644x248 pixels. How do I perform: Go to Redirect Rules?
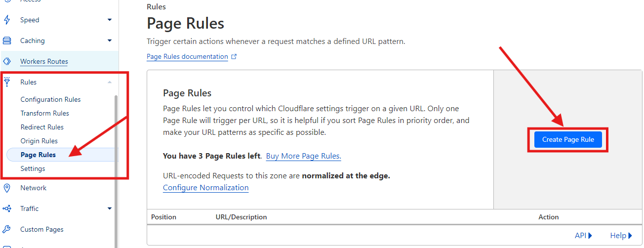pos(42,127)
